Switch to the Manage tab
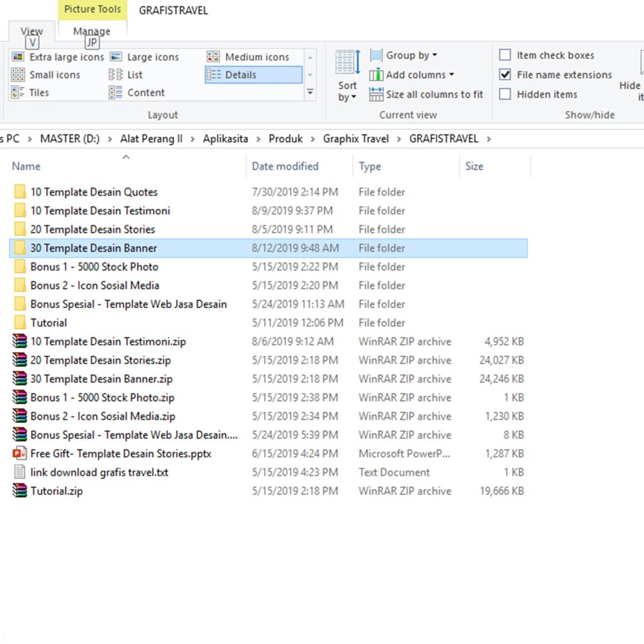The image size is (644, 644). [x=92, y=31]
